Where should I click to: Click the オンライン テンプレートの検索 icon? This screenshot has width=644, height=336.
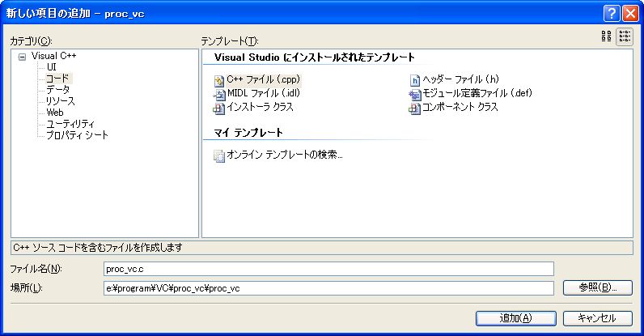[x=219, y=156]
